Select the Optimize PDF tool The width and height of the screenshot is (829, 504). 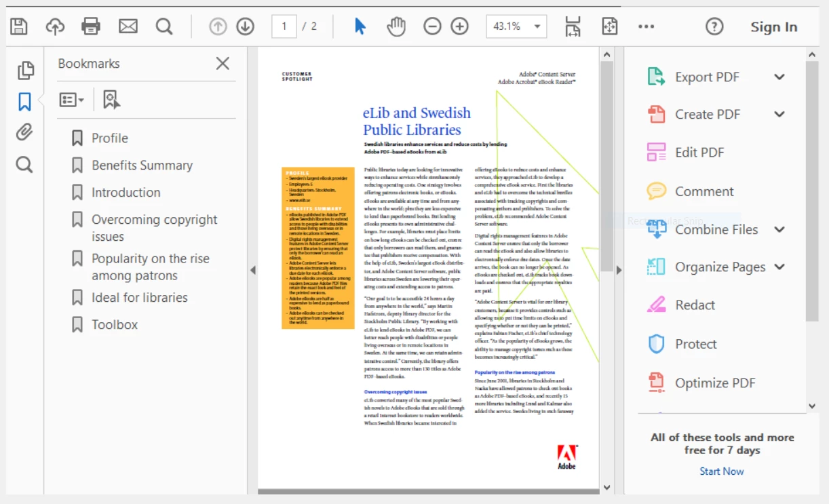point(715,383)
